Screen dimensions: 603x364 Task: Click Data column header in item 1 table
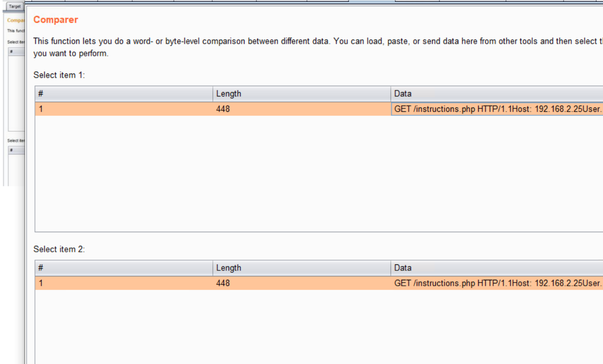pos(496,94)
